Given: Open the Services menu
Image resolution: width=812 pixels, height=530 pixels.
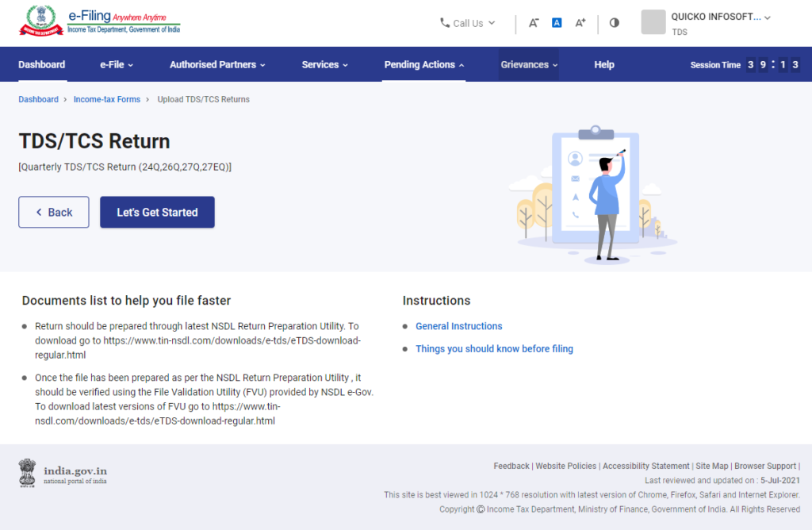Looking at the screenshot, I should [324, 64].
